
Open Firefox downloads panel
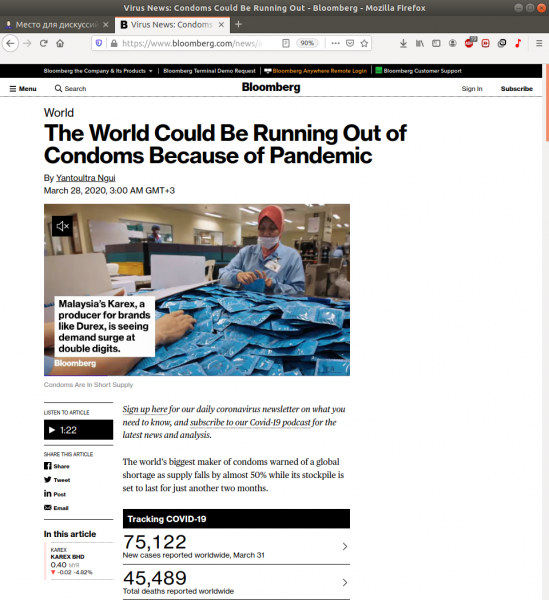tap(403, 43)
